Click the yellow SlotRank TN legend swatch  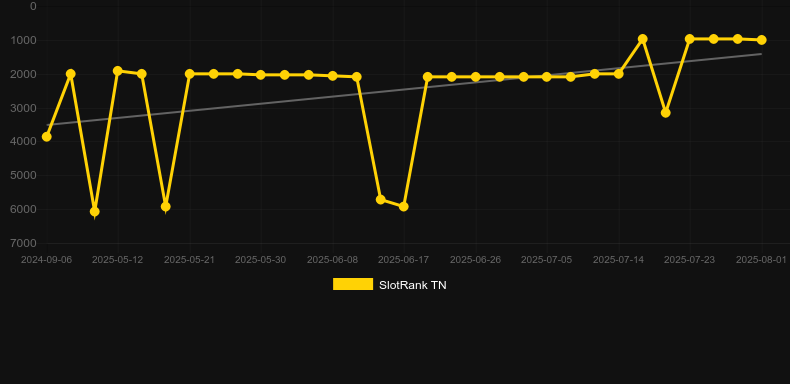point(353,284)
